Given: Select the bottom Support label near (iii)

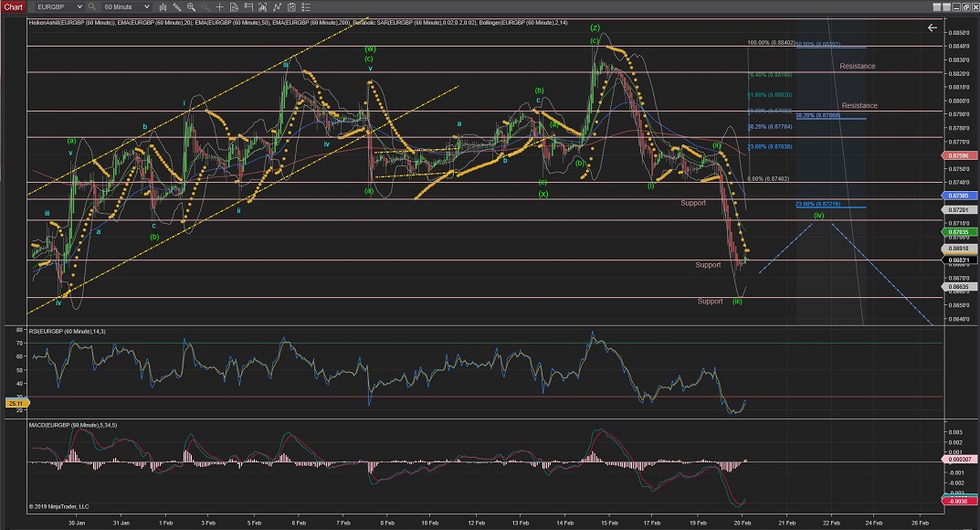Looking at the screenshot, I should [x=710, y=302].
